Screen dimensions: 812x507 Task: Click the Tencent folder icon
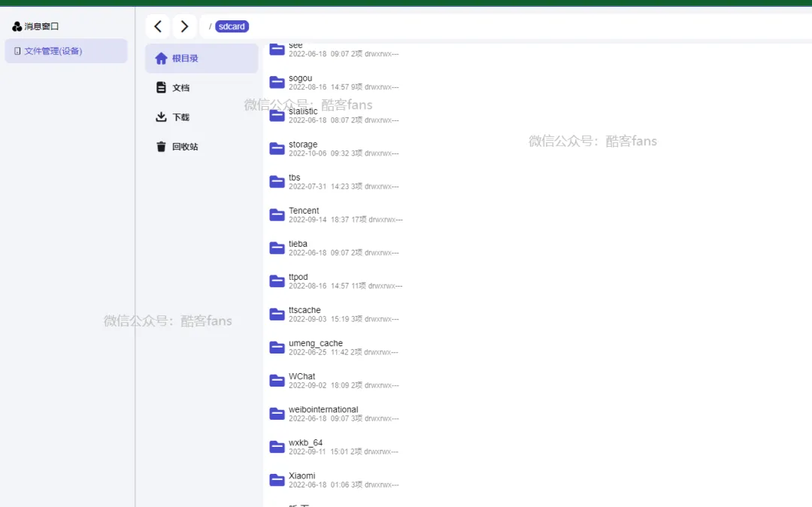277,214
